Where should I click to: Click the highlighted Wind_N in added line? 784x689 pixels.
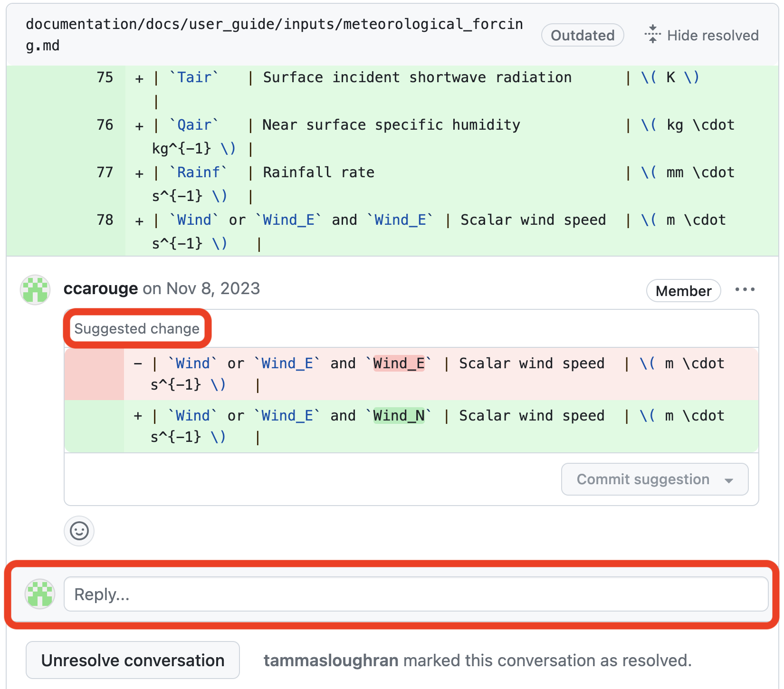tap(399, 416)
